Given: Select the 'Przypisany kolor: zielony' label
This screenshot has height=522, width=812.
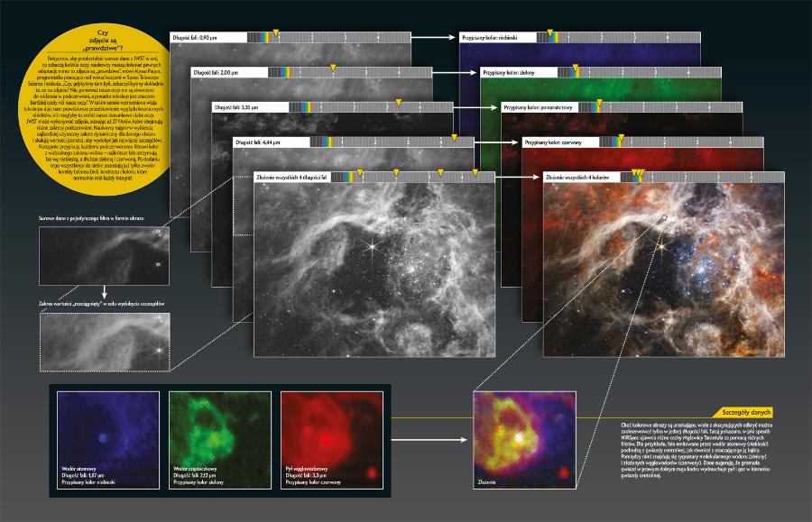Looking at the screenshot, I should (507, 71).
